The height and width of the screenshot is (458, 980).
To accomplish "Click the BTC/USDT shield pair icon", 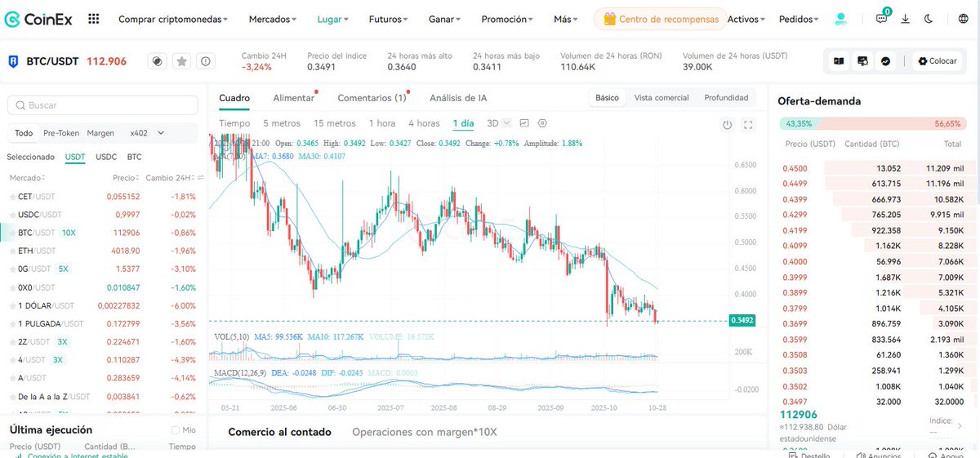I will 14,61.
